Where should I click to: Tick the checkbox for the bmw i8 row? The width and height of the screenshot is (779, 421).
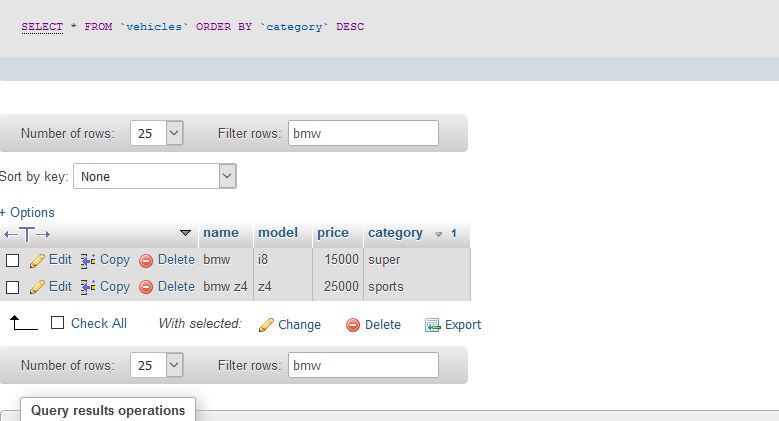[x=12, y=260]
